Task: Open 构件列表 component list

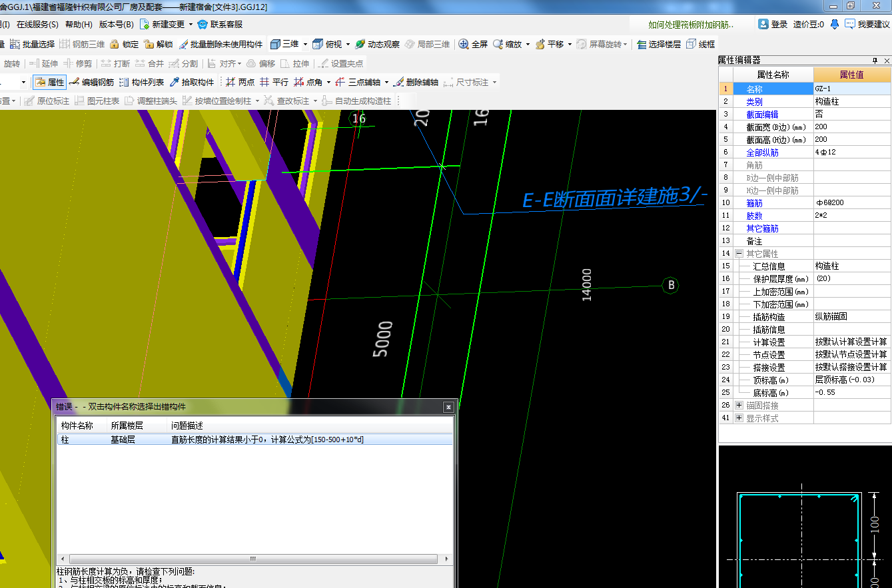Action: [x=141, y=82]
